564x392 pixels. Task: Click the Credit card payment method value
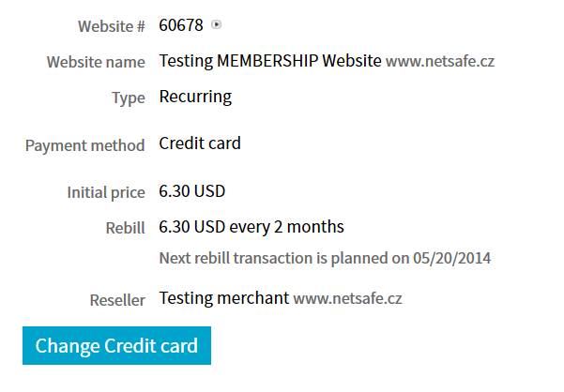point(200,143)
